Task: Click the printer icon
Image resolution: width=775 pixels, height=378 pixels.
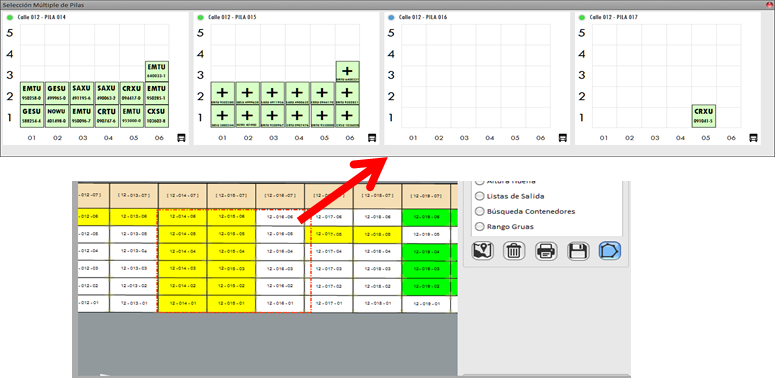Action: [546, 251]
